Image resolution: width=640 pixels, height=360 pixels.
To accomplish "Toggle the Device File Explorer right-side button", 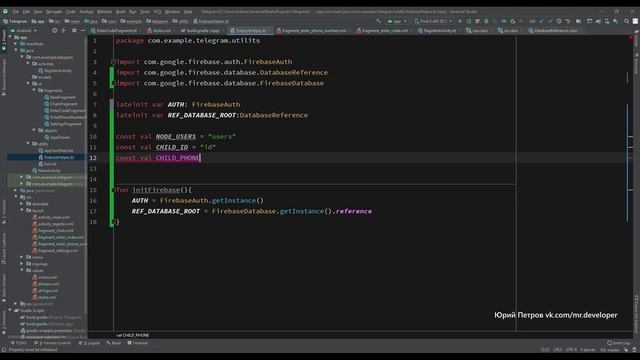I will [636, 314].
